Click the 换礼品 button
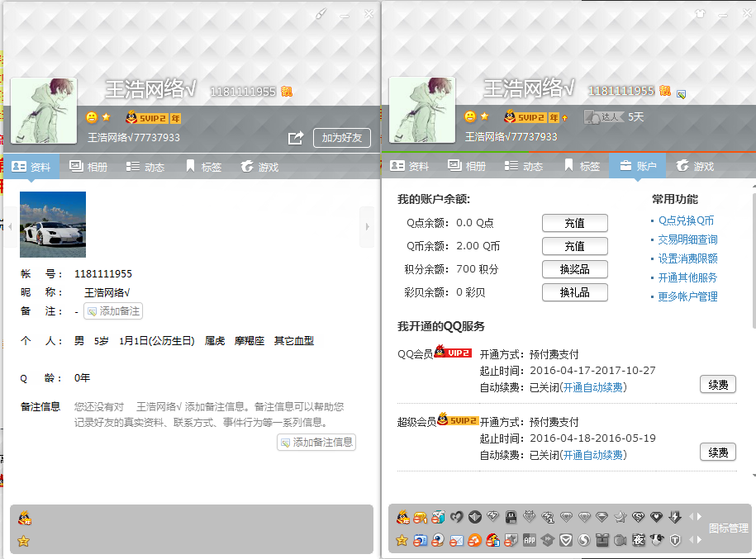Viewport: 756px width, 559px height. click(x=575, y=292)
